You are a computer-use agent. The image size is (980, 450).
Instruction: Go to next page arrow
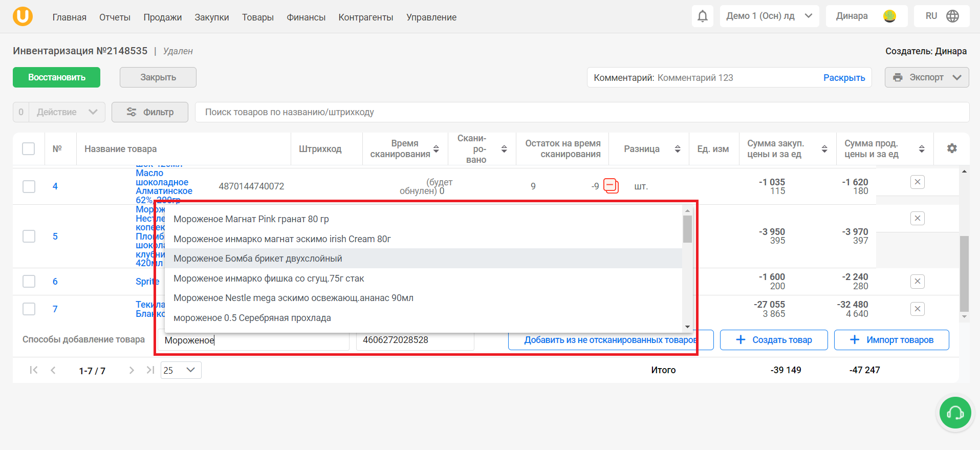tap(132, 370)
